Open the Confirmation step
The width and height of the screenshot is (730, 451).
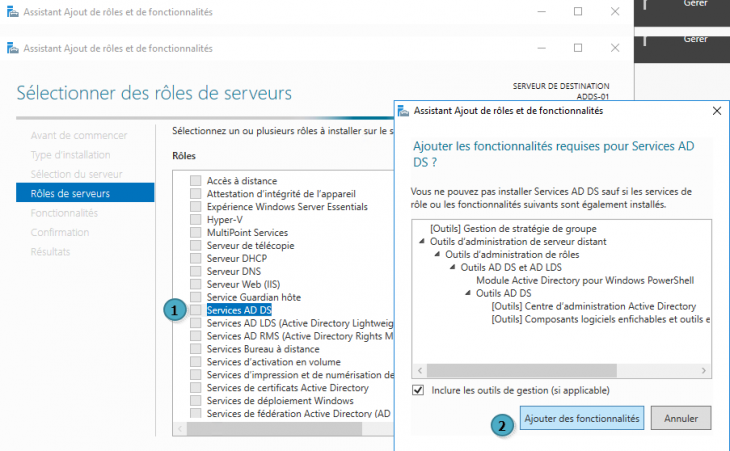60,232
